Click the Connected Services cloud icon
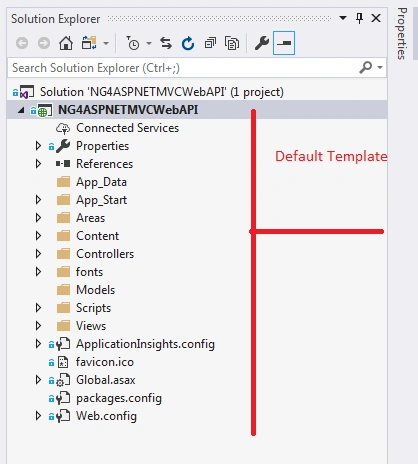The image size is (418, 464). [63, 128]
